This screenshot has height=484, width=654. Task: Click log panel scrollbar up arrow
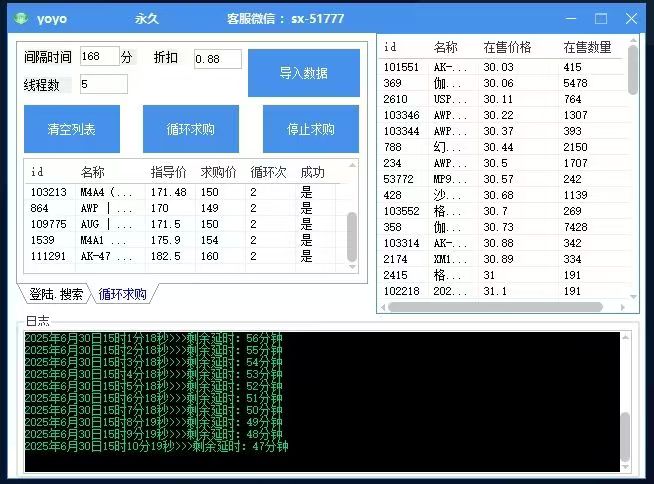(625, 337)
